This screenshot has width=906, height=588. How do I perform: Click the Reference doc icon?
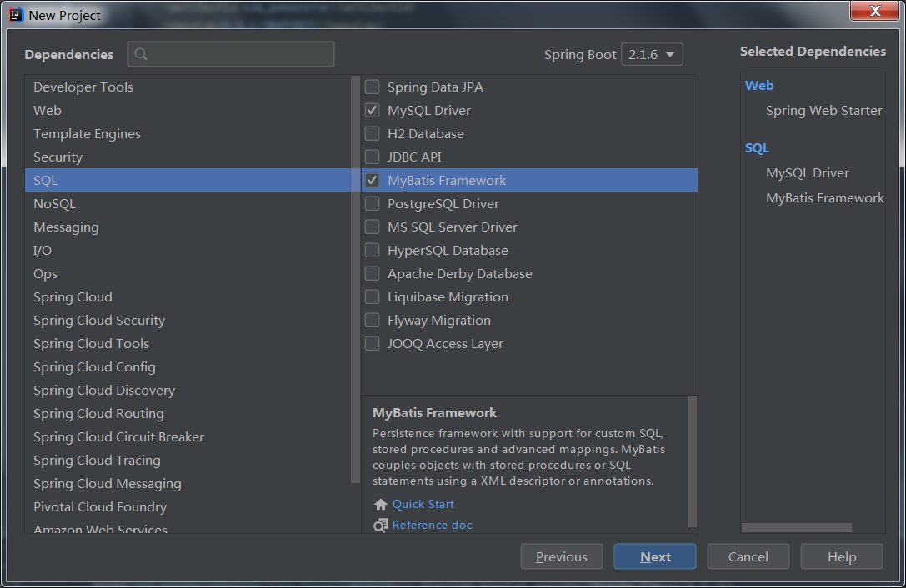pyautogui.click(x=380, y=525)
